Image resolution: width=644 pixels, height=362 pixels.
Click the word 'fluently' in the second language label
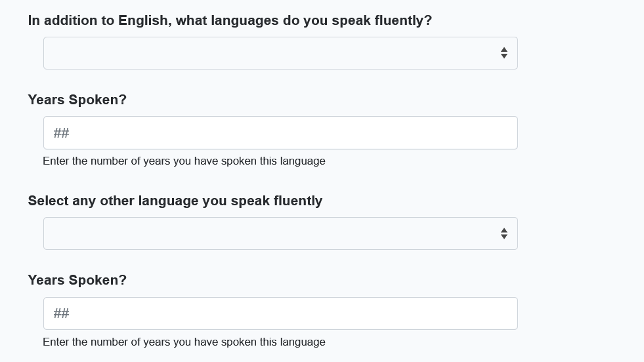(x=295, y=201)
